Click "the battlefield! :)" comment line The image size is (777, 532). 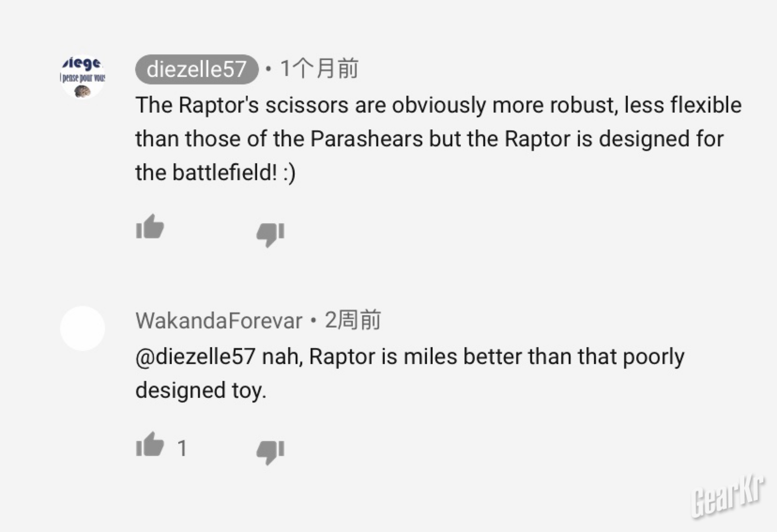pos(215,173)
